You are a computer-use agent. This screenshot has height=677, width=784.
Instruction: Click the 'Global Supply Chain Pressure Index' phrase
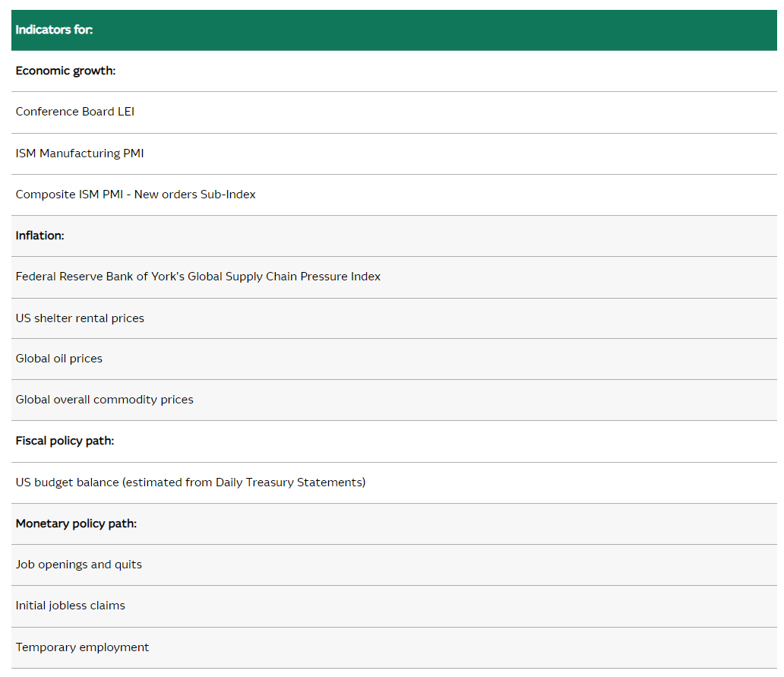tap(284, 277)
